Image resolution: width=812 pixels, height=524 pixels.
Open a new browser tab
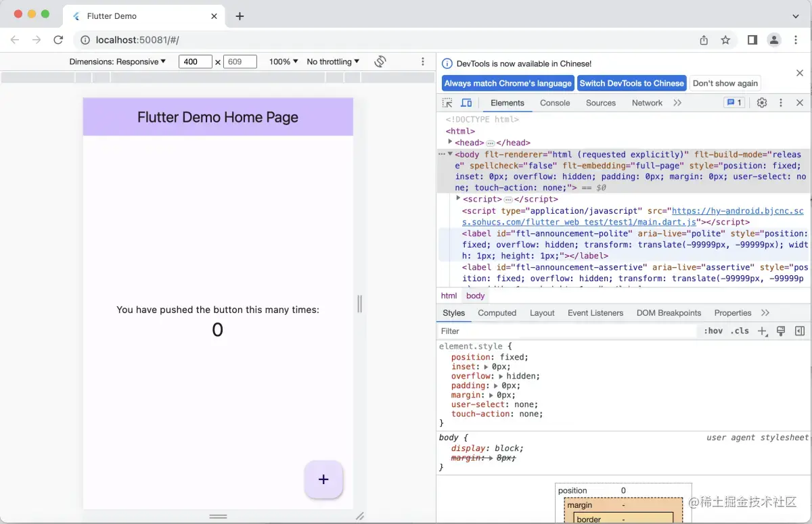[x=240, y=16]
